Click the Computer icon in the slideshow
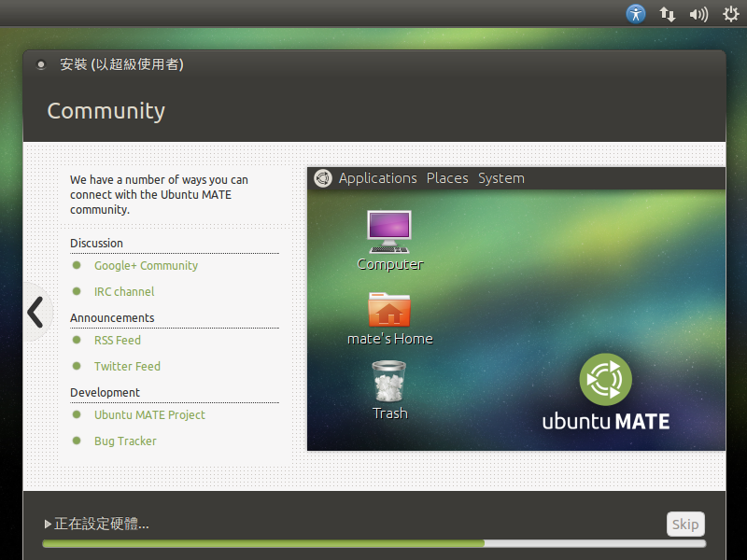This screenshot has height=560, width=747. [389, 231]
